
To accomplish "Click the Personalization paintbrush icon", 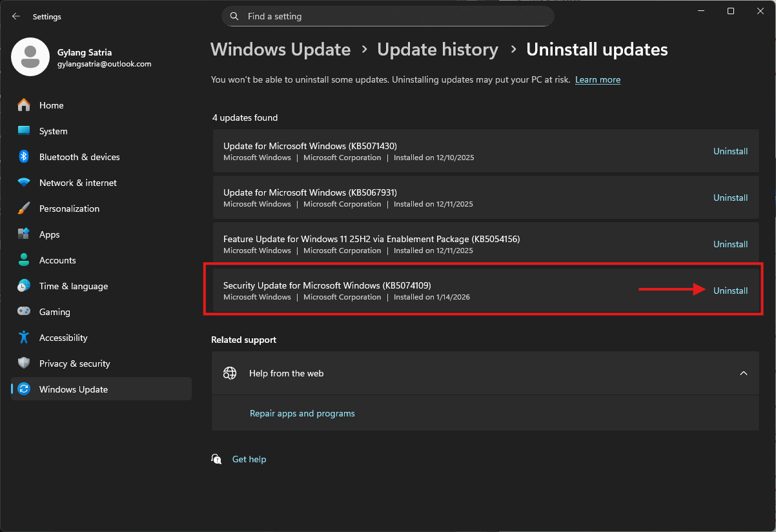I will (24, 209).
